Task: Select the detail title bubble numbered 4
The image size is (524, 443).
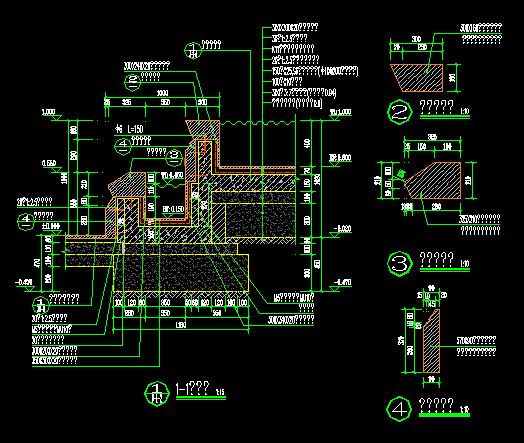Action: point(399,409)
